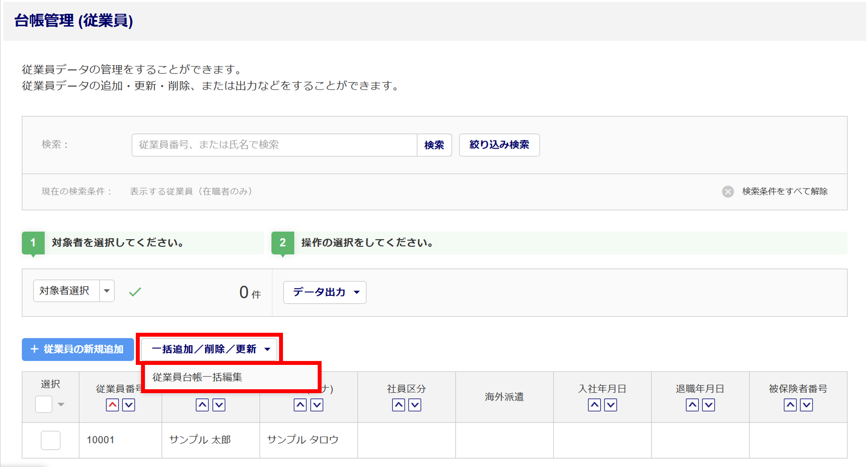Viewport: 868px width, 467px height.
Task: Sort 社員区分 column ascending
Action: point(398,405)
